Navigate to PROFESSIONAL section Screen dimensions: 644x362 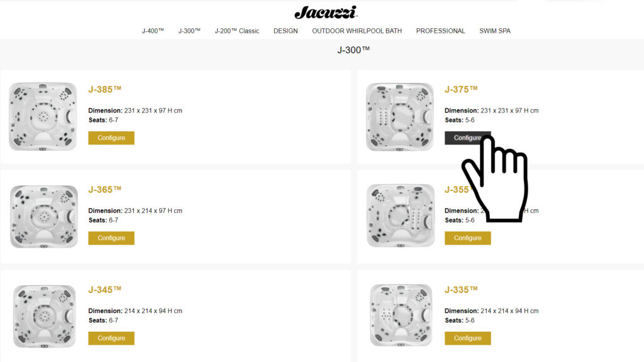(x=440, y=31)
